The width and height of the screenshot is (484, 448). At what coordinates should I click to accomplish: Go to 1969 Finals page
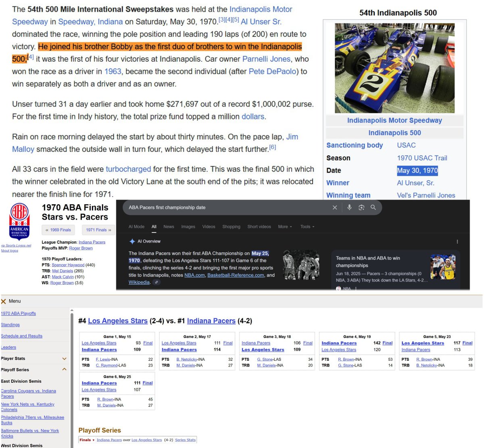[58, 230]
